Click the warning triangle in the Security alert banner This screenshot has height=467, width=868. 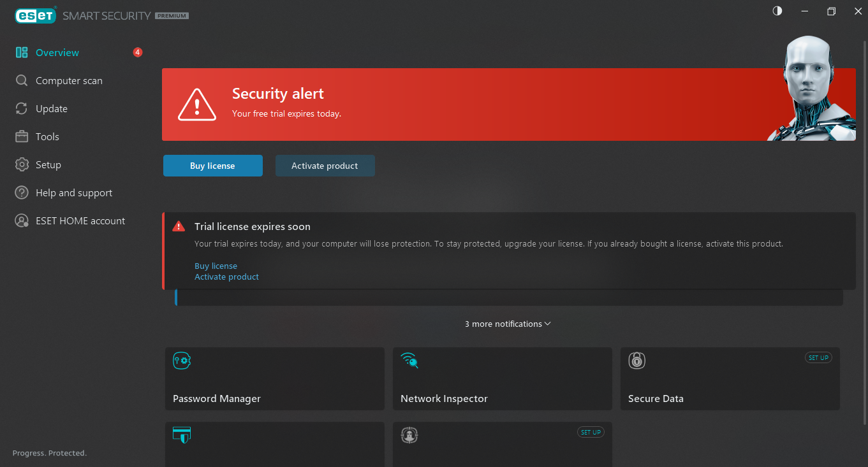tap(197, 104)
